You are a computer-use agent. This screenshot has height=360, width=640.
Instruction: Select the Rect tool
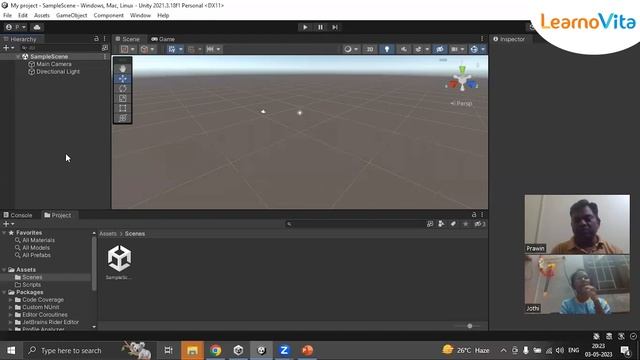pyautogui.click(x=122, y=108)
